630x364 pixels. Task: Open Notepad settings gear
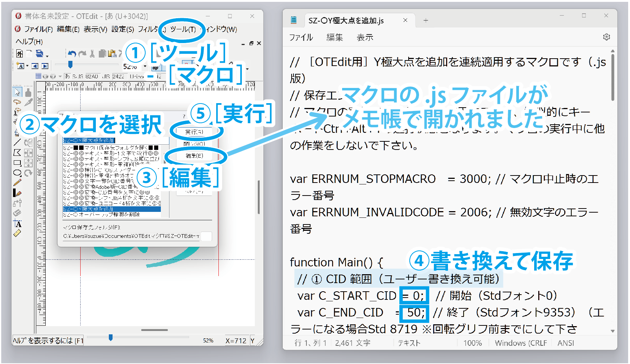pyautogui.click(x=606, y=37)
